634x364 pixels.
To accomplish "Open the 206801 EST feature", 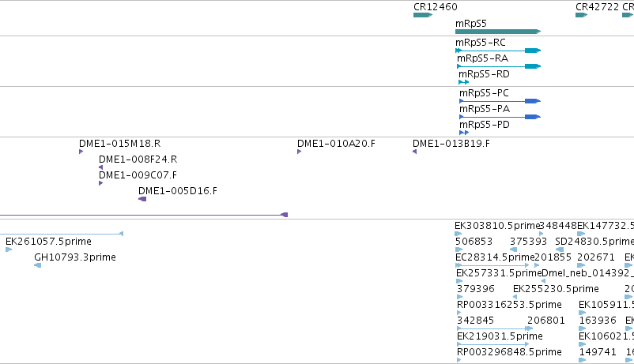I will pyautogui.click(x=530, y=328).
